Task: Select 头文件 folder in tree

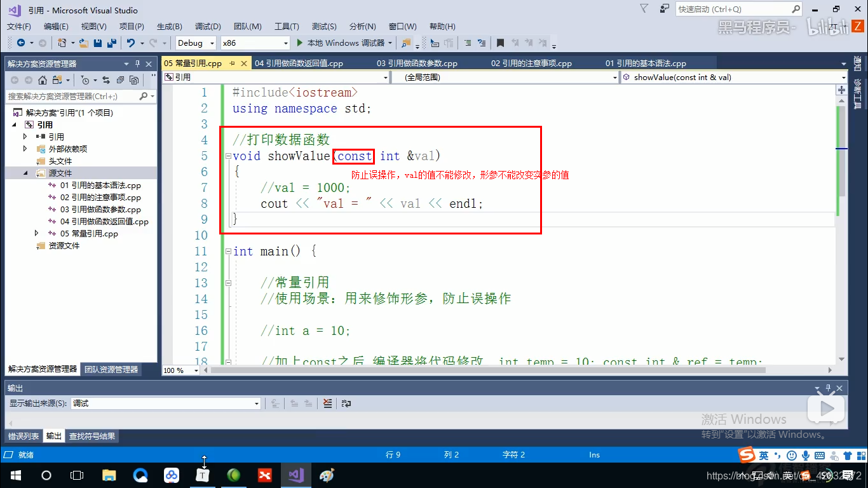Action: (60, 161)
